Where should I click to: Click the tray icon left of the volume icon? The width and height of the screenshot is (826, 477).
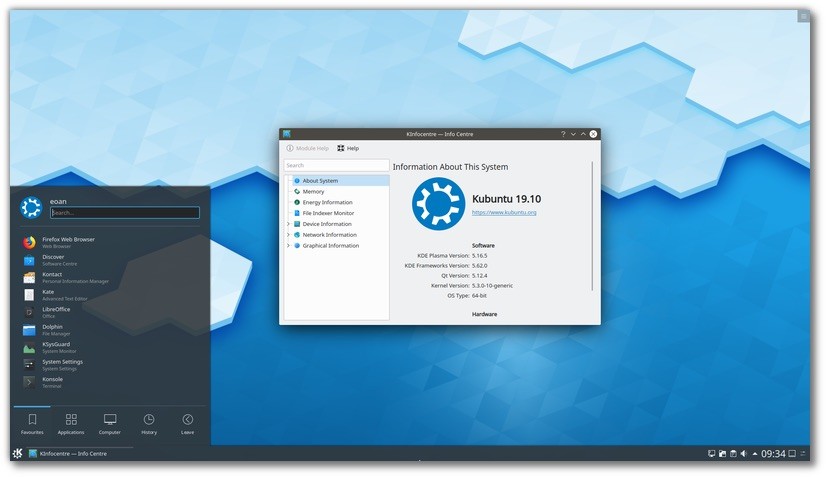coord(733,454)
